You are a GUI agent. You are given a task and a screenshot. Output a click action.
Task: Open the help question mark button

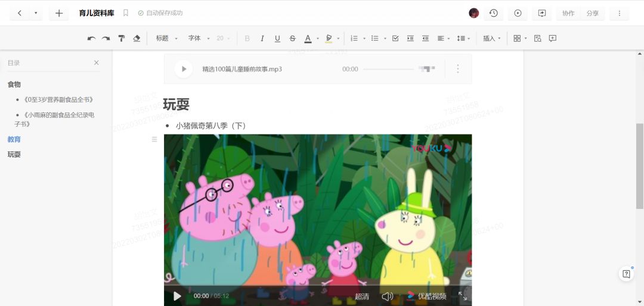[x=626, y=274]
